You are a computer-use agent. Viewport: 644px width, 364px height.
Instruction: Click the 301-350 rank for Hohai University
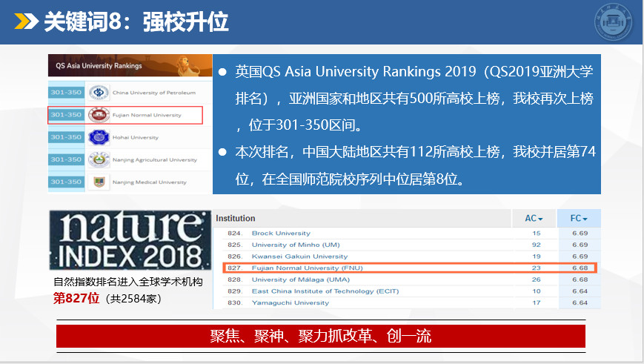tap(66, 137)
